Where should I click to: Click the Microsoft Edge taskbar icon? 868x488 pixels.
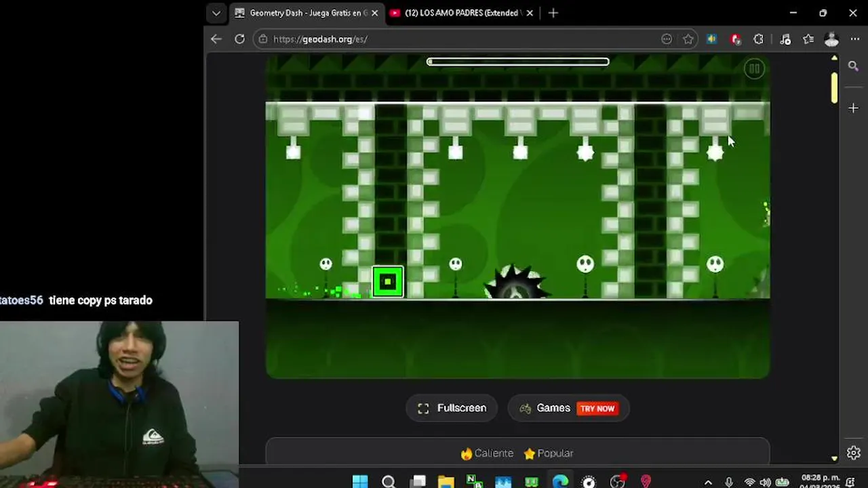(x=560, y=481)
